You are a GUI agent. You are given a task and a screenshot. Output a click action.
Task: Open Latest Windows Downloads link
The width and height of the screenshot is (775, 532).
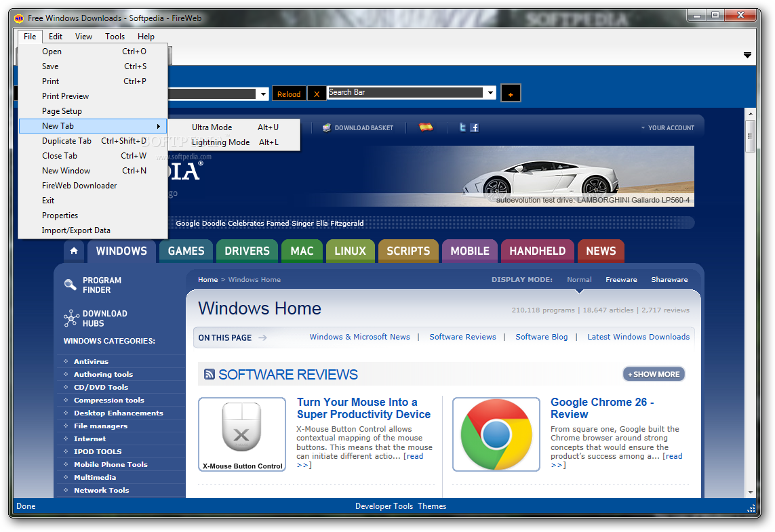[x=638, y=337]
